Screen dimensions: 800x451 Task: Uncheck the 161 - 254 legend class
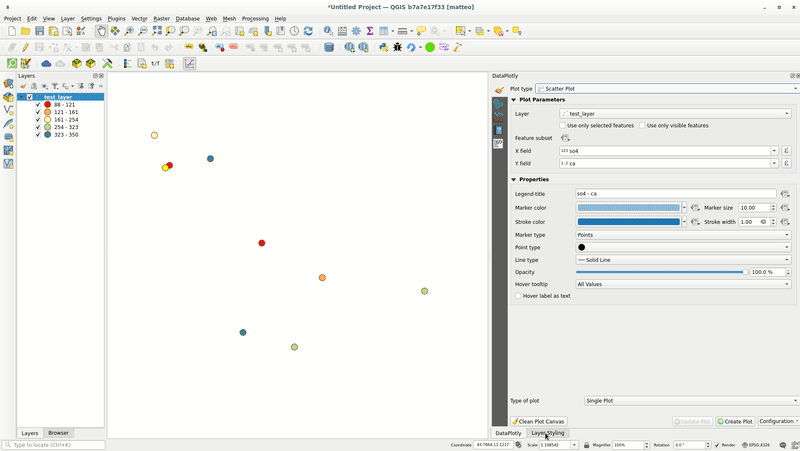tap(38, 119)
